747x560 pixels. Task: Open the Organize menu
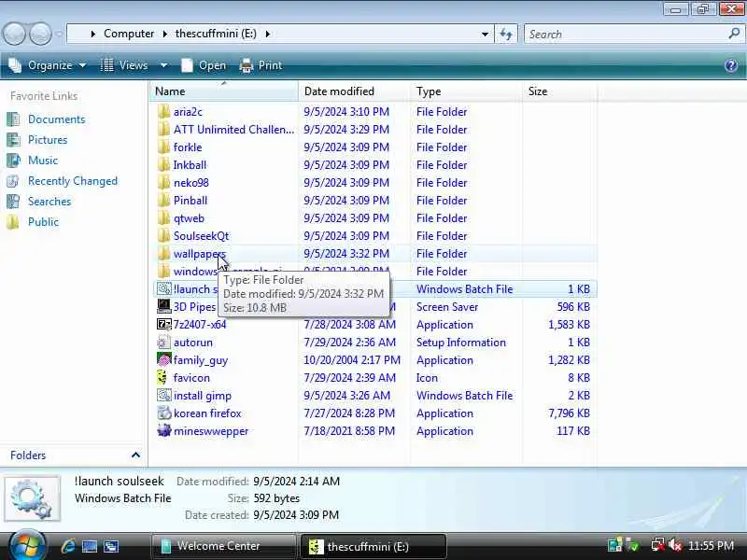[x=48, y=65]
